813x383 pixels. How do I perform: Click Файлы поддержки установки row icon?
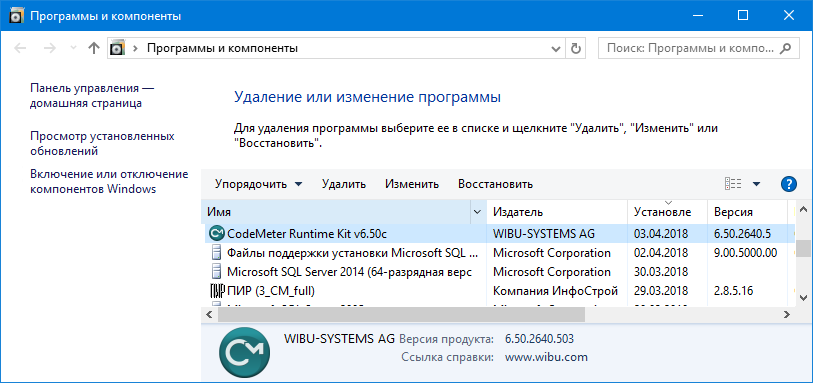click(216, 253)
